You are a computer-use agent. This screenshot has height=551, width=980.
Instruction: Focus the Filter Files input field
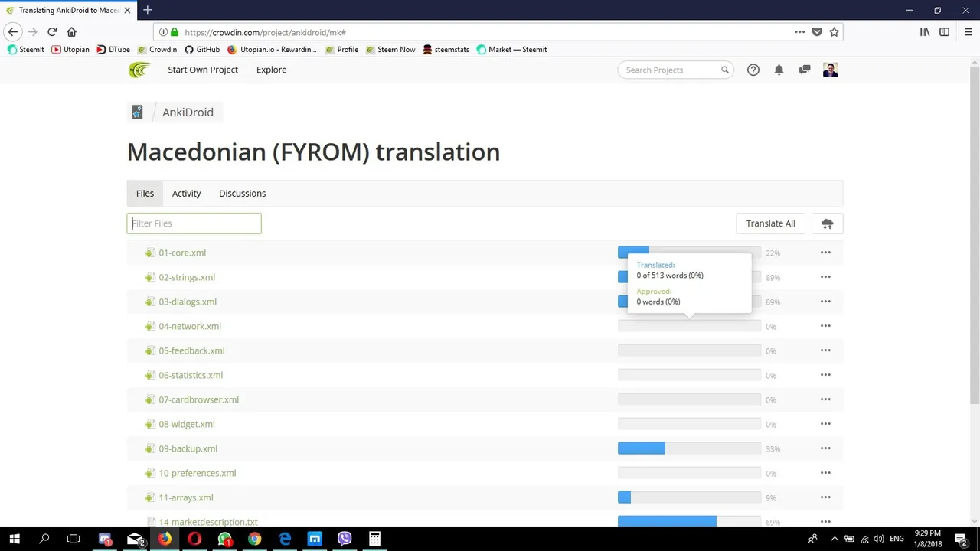tap(194, 223)
